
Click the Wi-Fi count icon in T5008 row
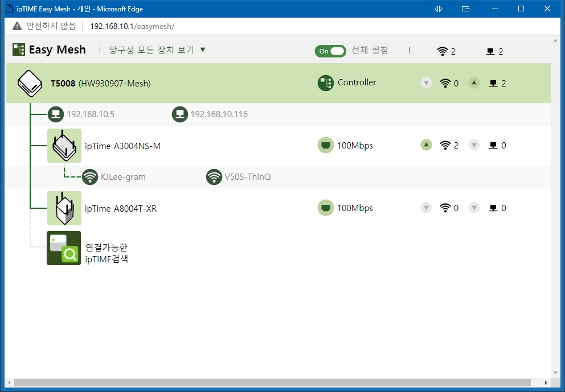click(x=445, y=84)
